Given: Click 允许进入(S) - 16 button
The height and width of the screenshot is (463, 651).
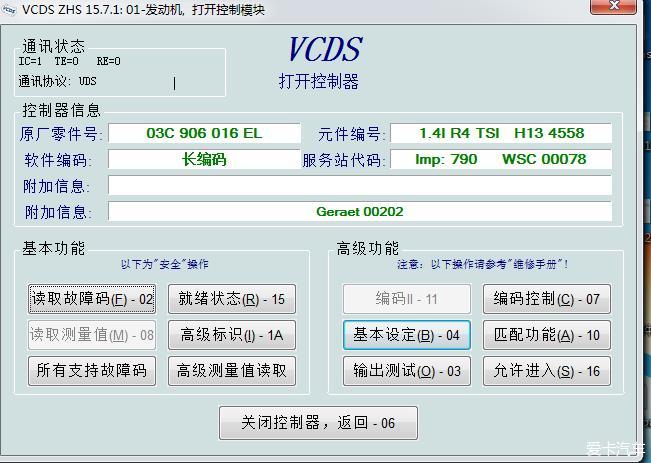Looking at the screenshot, I should pos(547,370).
